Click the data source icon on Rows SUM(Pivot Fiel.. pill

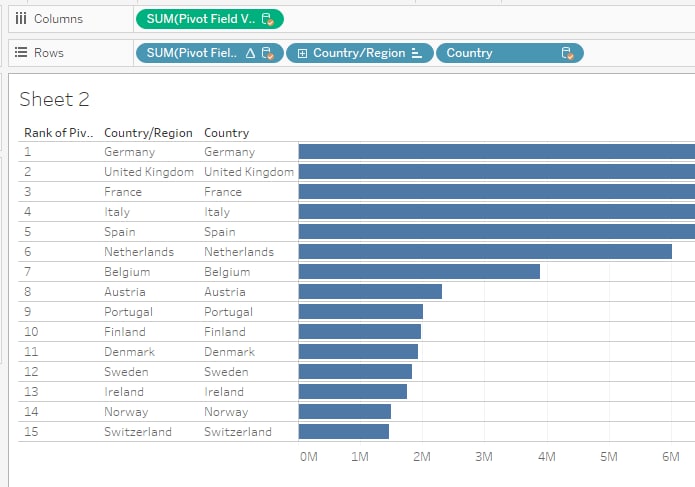tap(267, 53)
